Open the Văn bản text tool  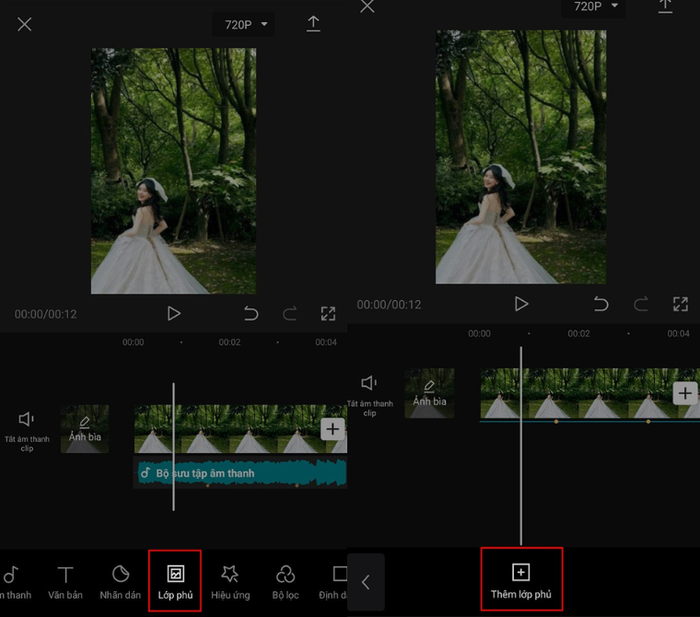tap(65, 581)
